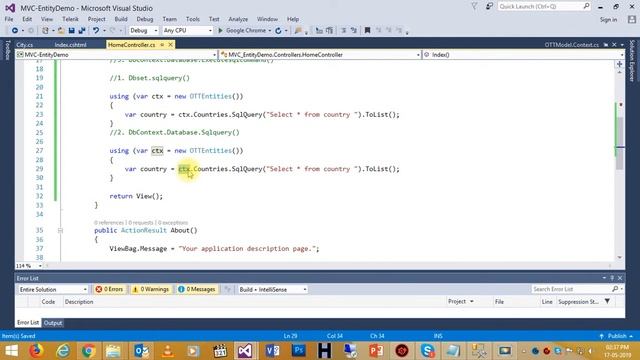Click the Suppression State filter funnel icon
The width and height of the screenshot is (640, 360).
tap(607, 301)
